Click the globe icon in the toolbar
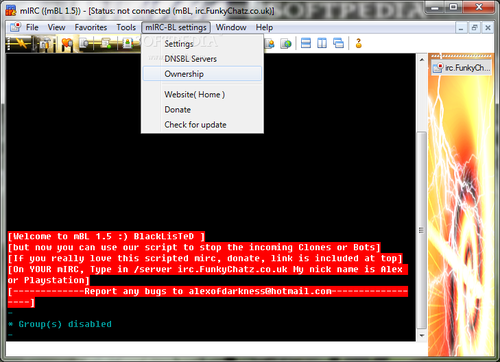 click(286, 44)
